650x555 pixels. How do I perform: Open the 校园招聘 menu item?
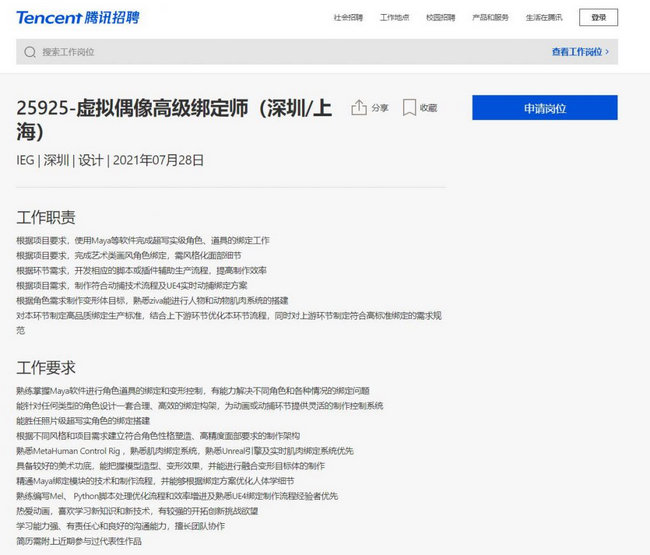tap(441, 17)
